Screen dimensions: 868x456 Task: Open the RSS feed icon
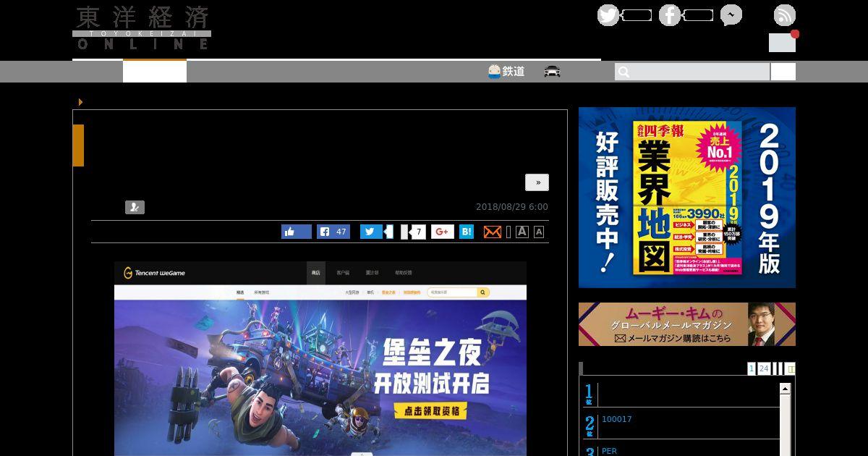click(785, 15)
